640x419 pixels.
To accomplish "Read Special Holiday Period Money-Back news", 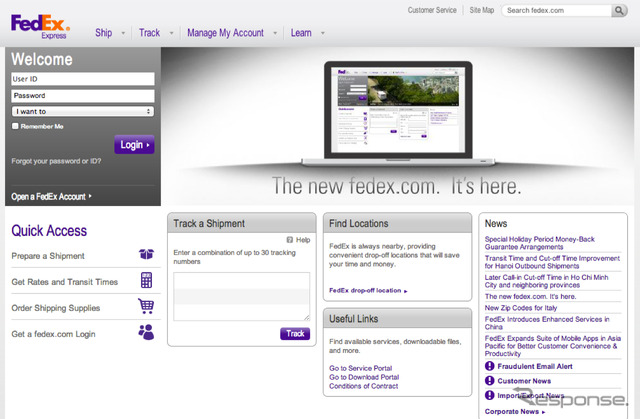I will [540, 243].
